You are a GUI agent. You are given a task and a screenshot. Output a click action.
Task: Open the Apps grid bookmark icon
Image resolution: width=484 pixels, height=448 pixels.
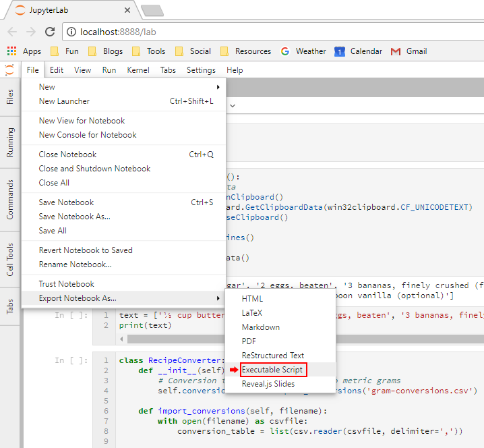click(11, 51)
